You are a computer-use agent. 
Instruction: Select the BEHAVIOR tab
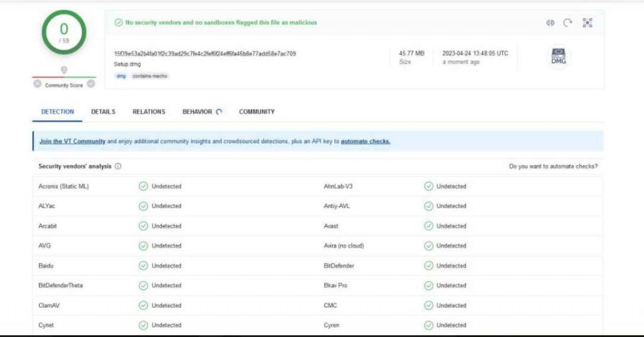[x=197, y=112]
